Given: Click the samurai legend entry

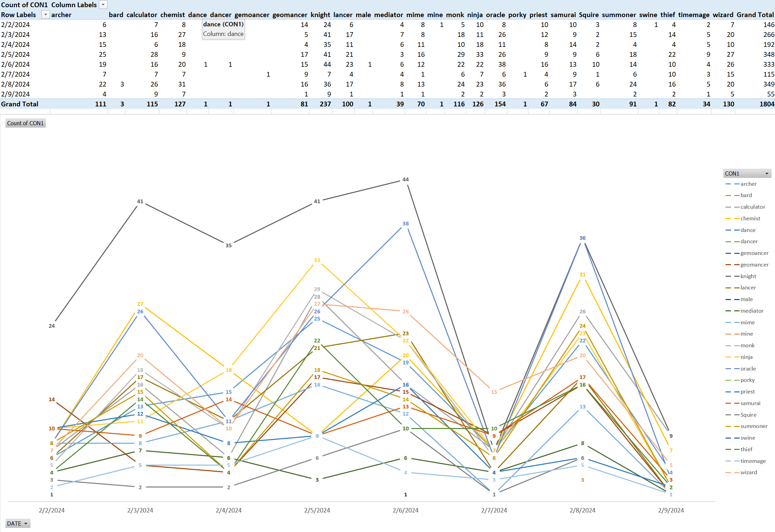Looking at the screenshot, I should [750, 403].
